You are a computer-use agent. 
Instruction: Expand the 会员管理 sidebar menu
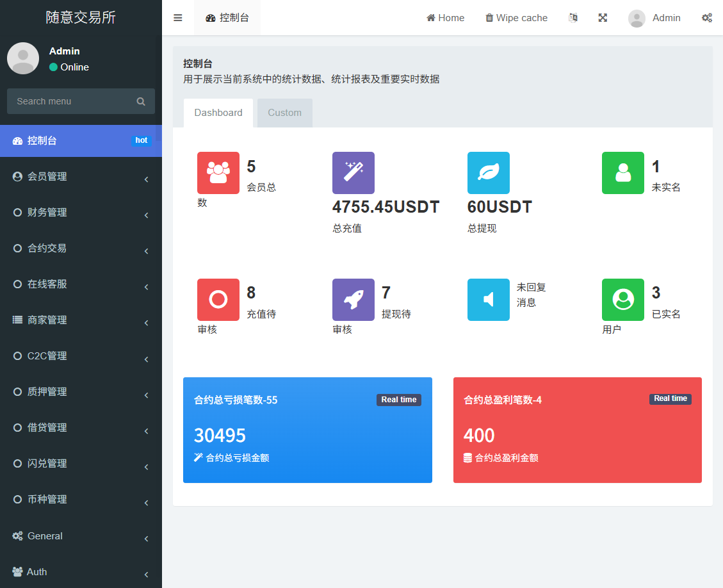[x=81, y=177]
